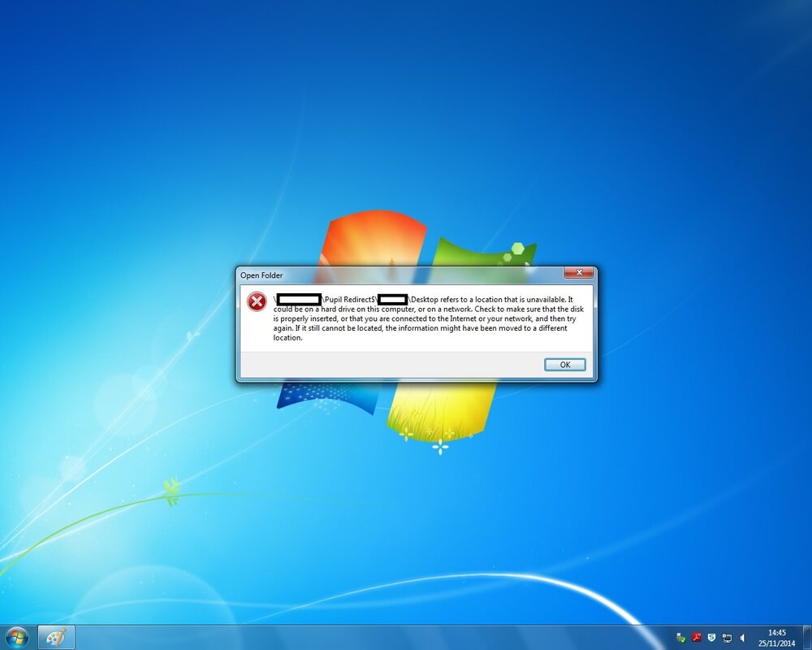Click the Open Folder dialog title
Image resolution: width=812 pixels, height=650 pixels.
click(x=261, y=275)
